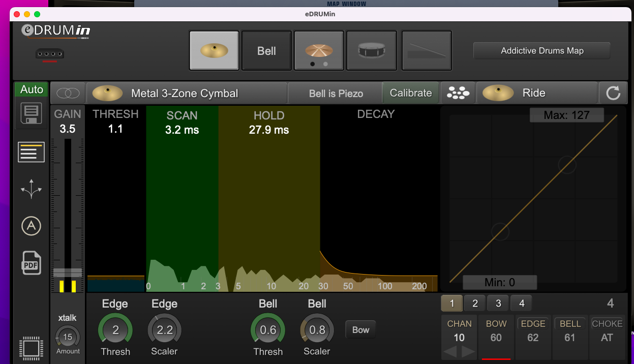Click the DECAY region label
The width and height of the screenshot is (634, 364).
click(x=376, y=114)
